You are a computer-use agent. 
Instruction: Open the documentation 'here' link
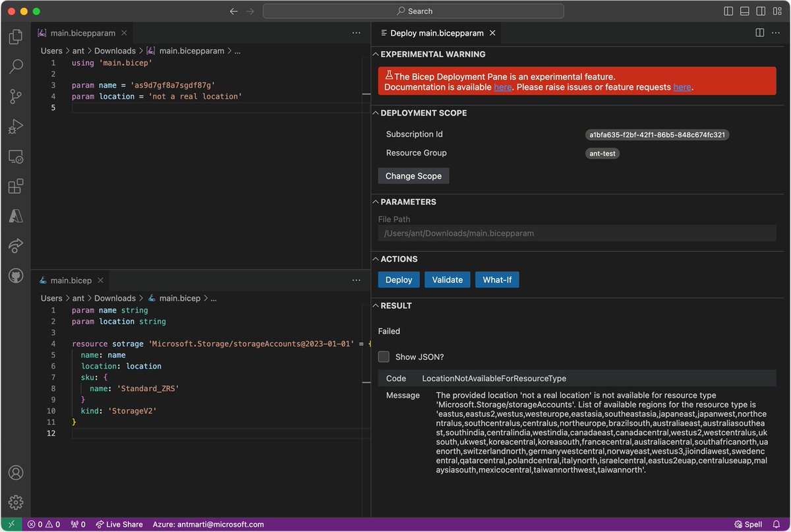coord(502,87)
